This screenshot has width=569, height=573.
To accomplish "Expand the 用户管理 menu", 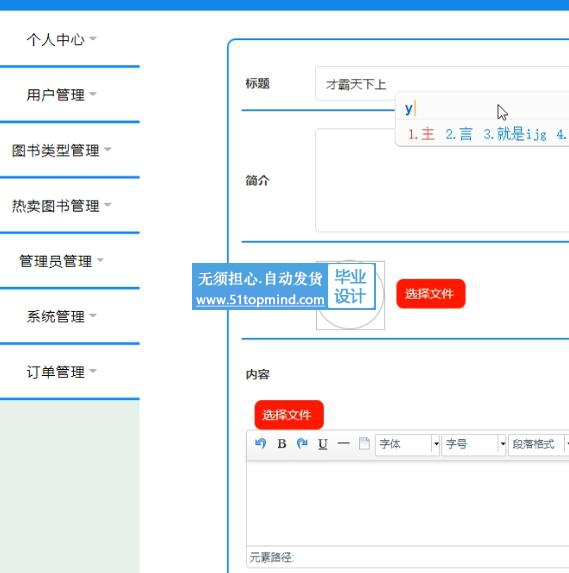I will (61, 95).
